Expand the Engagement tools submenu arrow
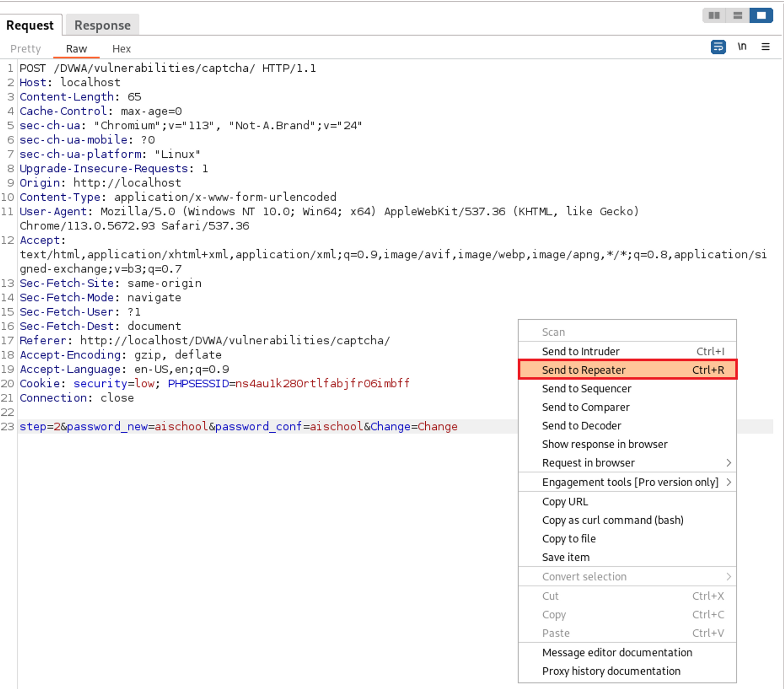Screen dimensions: 784x689 (x=729, y=482)
